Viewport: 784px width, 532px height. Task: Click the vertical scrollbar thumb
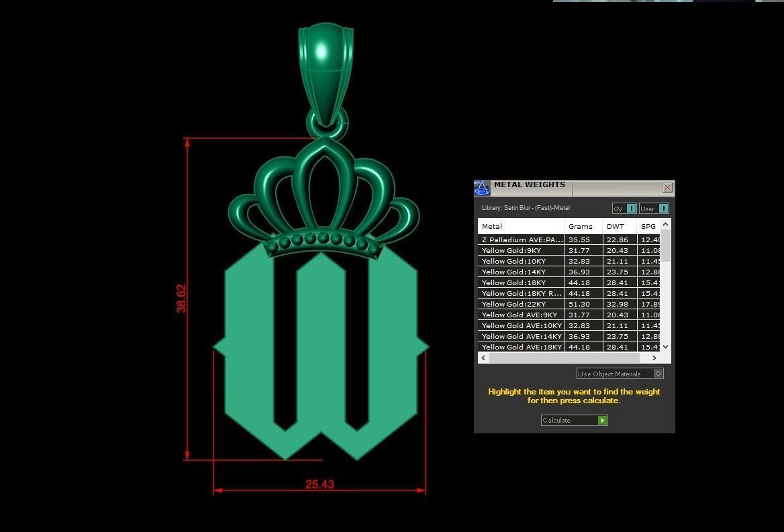click(665, 246)
